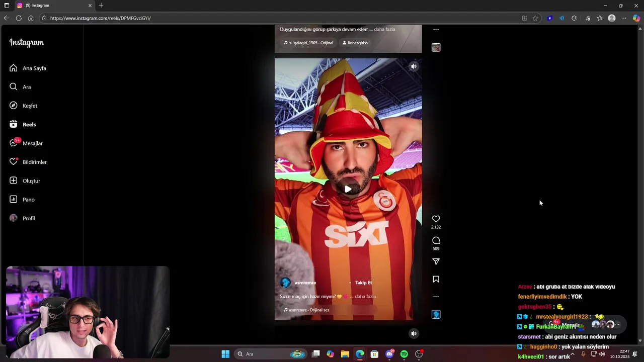Image resolution: width=644 pixels, height=362 pixels.
Task: Save the reel with bookmark icon
Action: 436,279
